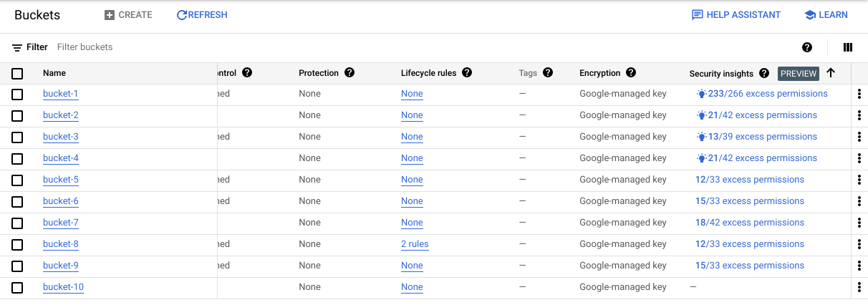The image size is (868, 305).
Task: Open the 2 rules lifecycle link for bucket-8
Action: (x=415, y=244)
